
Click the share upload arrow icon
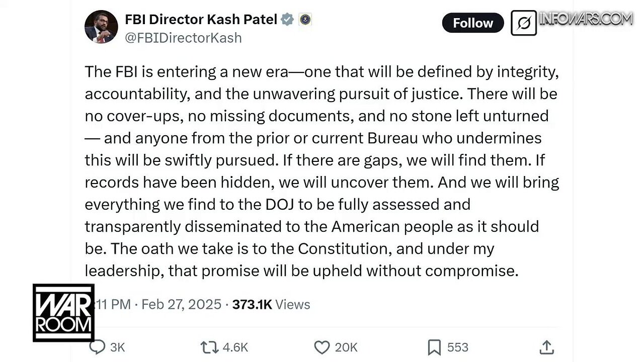tap(546, 347)
